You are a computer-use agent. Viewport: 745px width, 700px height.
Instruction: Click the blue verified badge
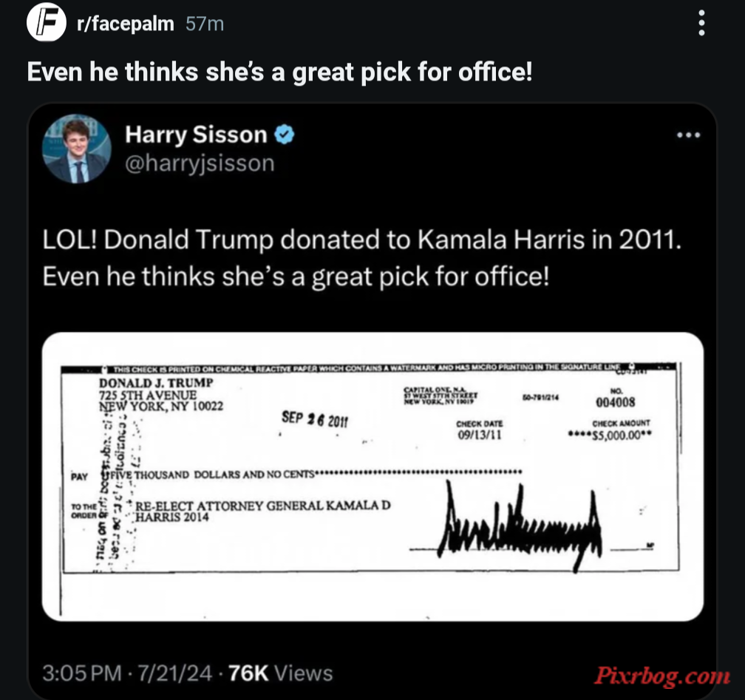(x=285, y=135)
